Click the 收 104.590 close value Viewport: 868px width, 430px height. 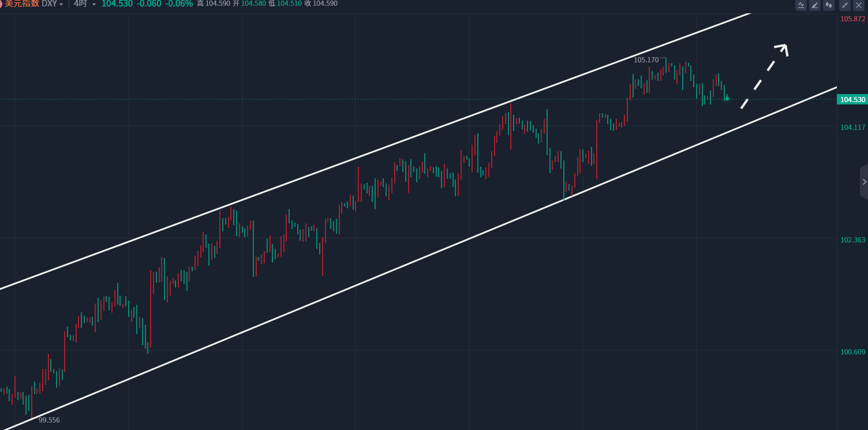(x=321, y=3)
